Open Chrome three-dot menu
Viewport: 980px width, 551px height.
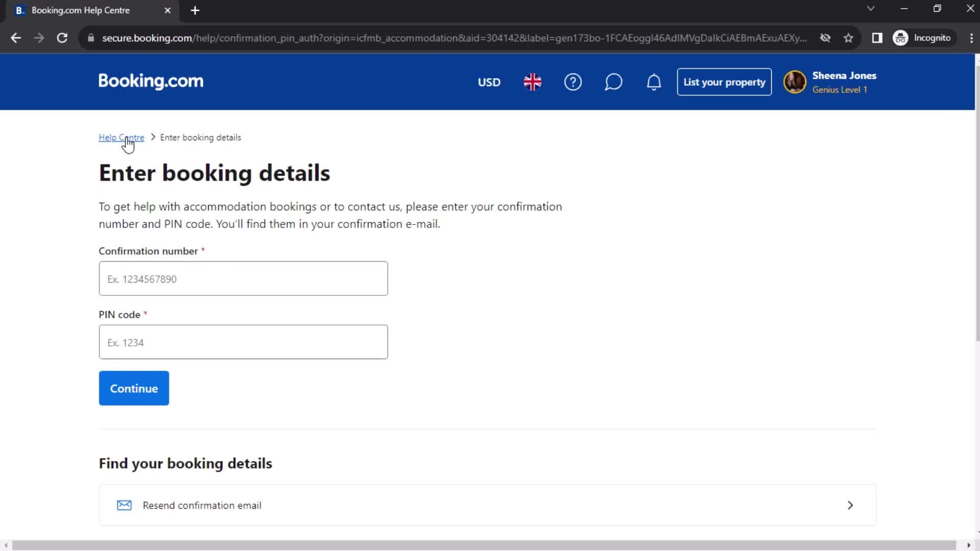(x=971, y=38)
